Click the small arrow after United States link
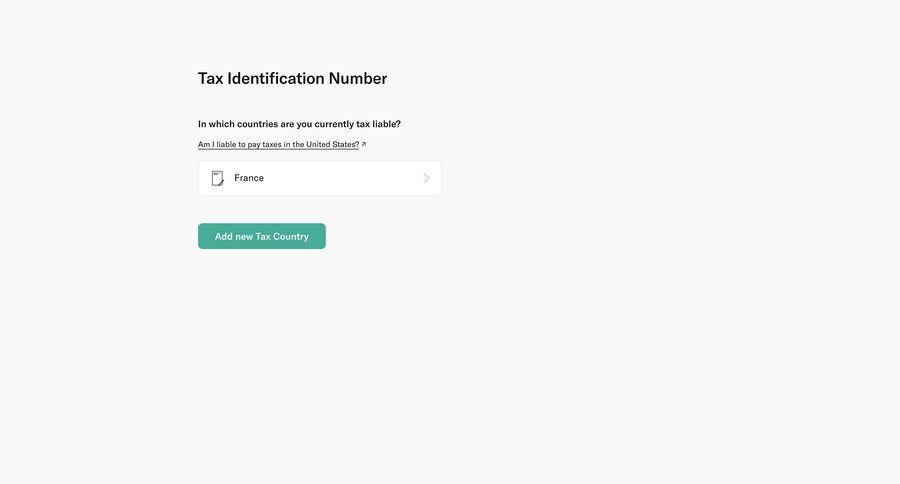 pos(364,145)
